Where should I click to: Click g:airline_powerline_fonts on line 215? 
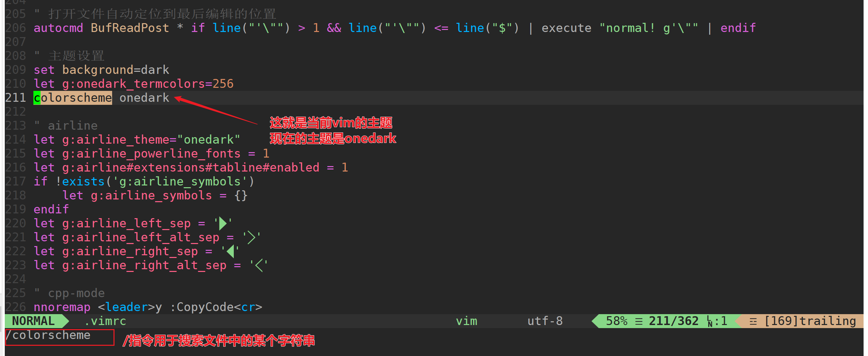[151, 153]
